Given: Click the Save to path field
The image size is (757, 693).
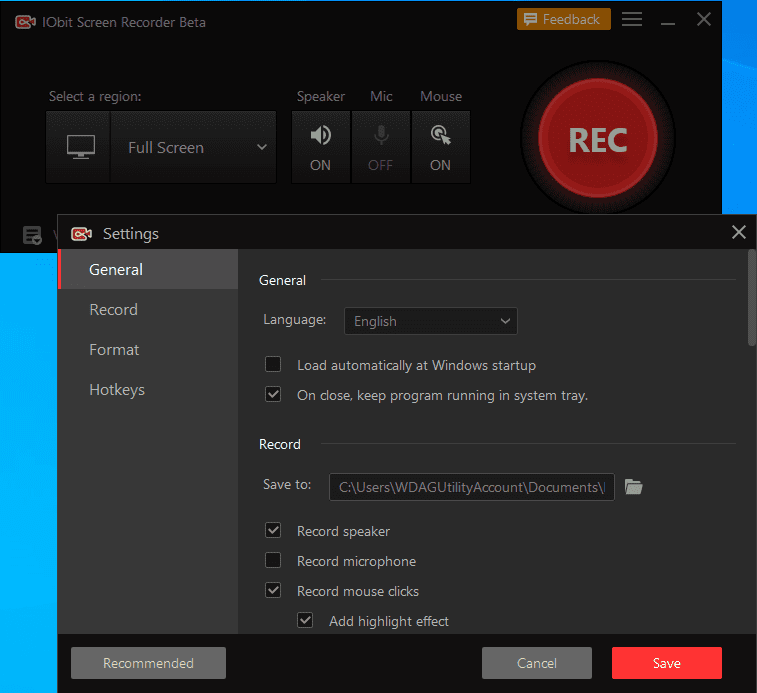Looking at the screenshot, I should point(472,487).
